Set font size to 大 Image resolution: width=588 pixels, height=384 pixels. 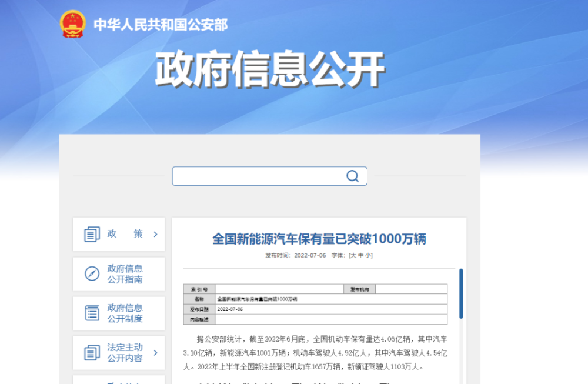(353, 255)
